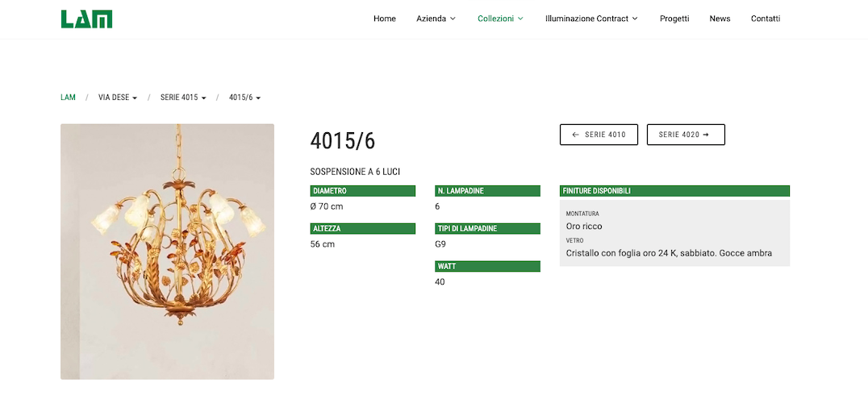Click the LAM logo in the header
This screenshot has height=420, width=868.
pyautogui.click(x=86, y=19)
